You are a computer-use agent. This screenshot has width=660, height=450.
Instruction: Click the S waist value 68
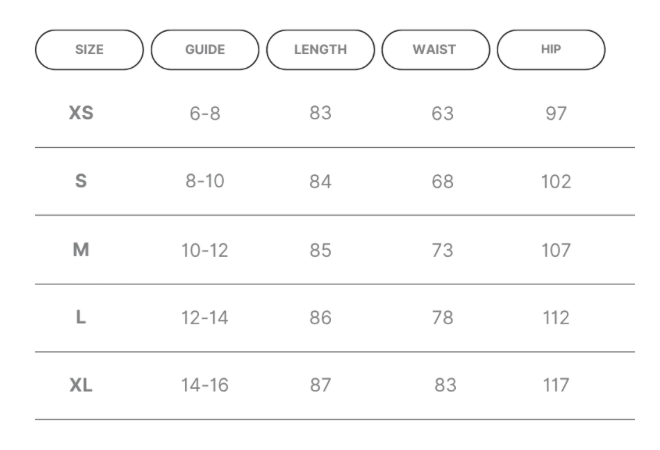click(x=442, y=181)
